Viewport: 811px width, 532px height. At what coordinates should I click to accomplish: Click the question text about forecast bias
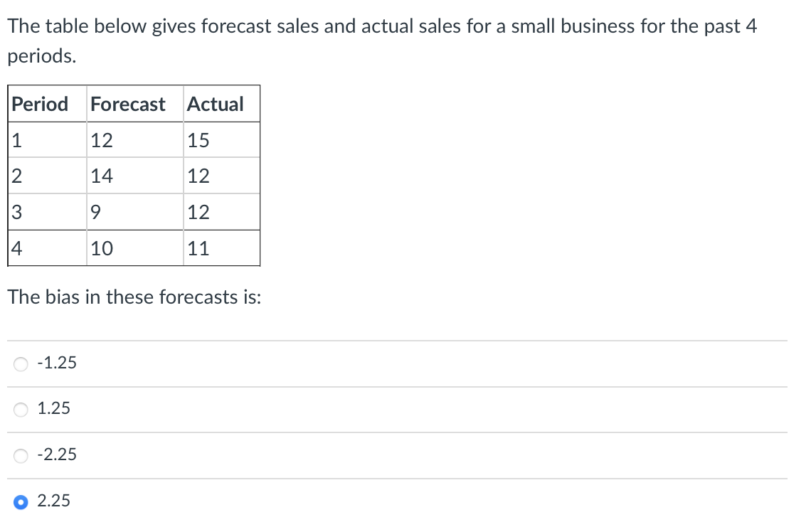[135, 297]
